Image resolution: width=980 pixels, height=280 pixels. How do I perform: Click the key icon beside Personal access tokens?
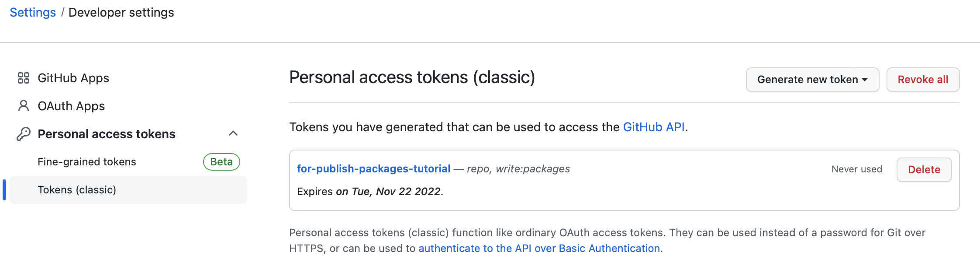(x=24, y=134)
